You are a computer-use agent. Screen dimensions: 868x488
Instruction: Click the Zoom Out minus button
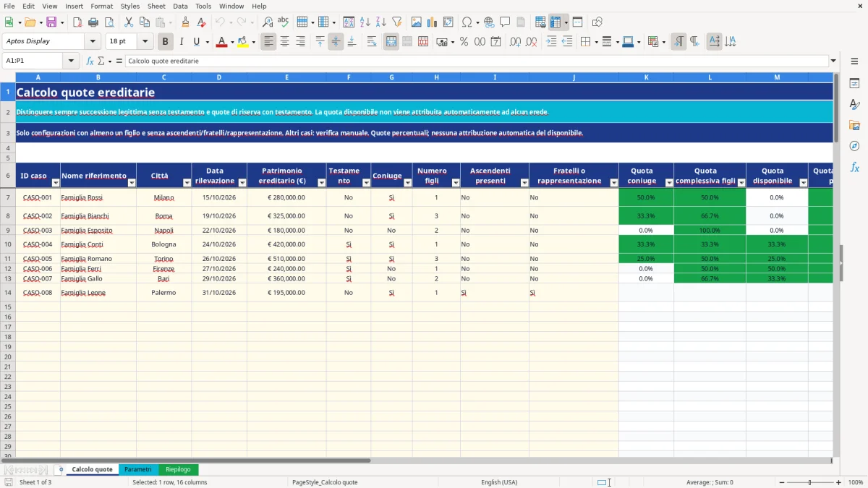click(x=781, y=482)
